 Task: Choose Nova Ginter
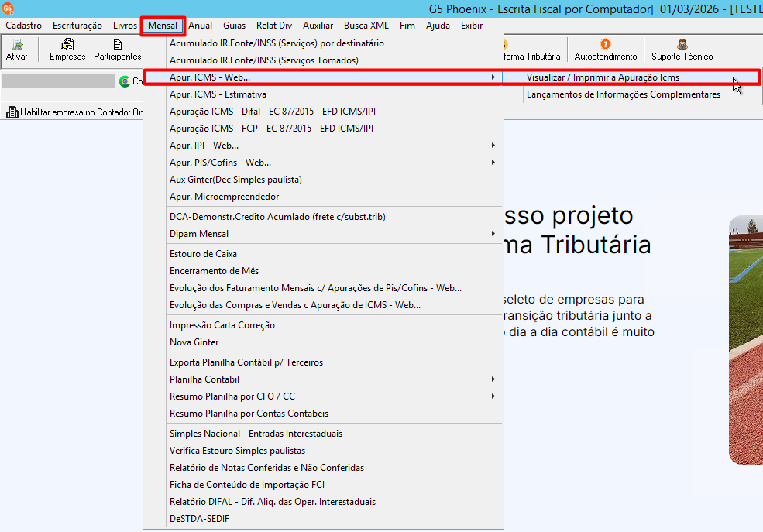[323, 342]
